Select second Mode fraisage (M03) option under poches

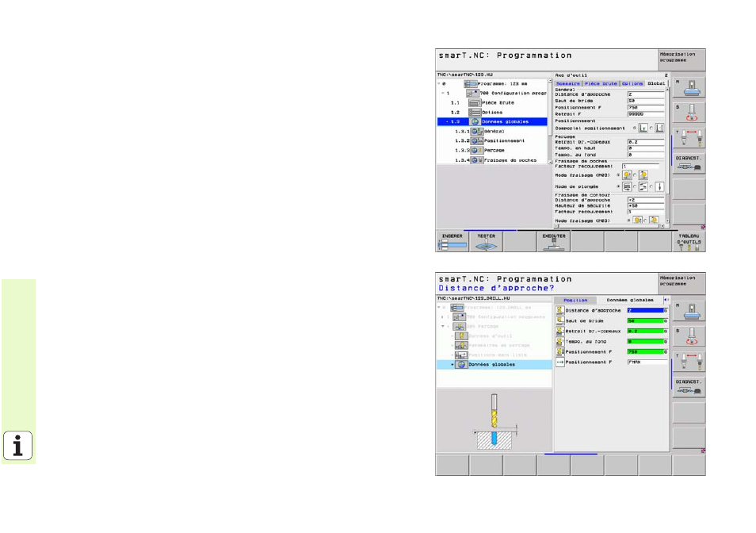tap(643, 175)
